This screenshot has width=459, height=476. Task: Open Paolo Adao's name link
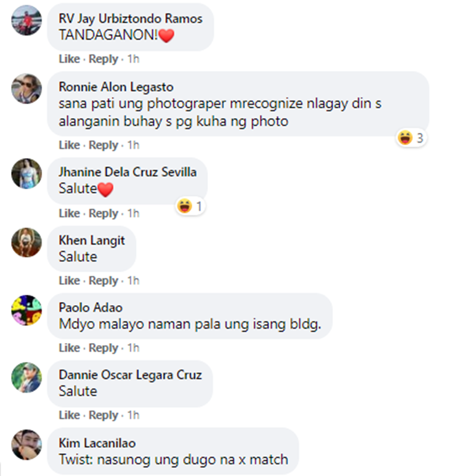pos(91,308)
